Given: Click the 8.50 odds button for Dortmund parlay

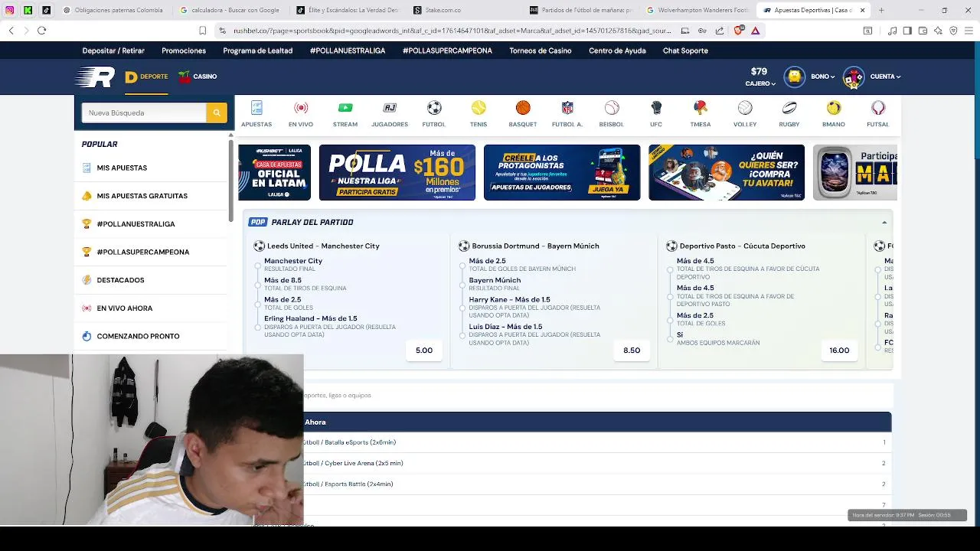Looking at the screenshot, I should pos(632,350).
